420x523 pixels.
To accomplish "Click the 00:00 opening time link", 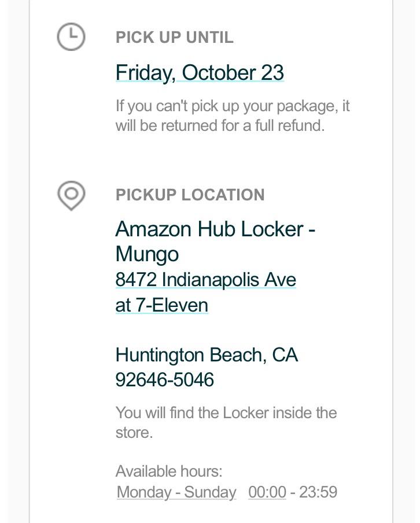I will click(x=267, y=492).
